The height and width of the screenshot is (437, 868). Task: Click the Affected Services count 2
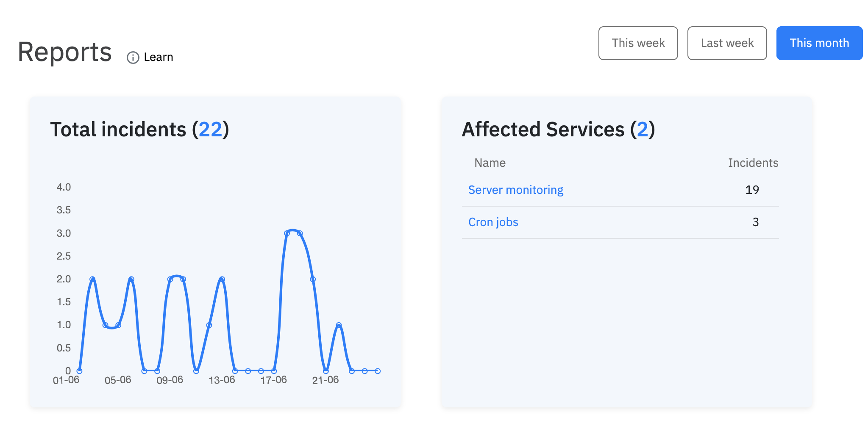click(643, 130)
